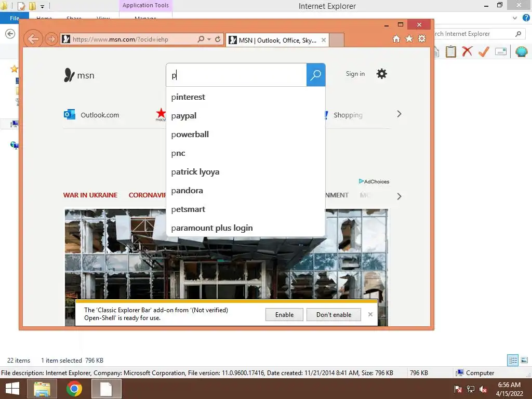Viewport: 532px width, 399px height.
Task: Click the red X Delete toolbar icon
Action: pos(467,51)
